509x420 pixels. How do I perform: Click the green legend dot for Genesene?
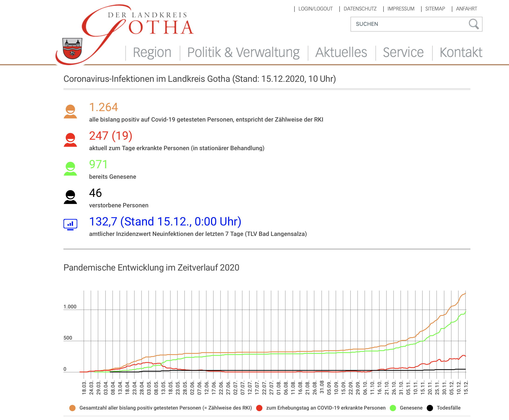pyautogui.click(x=393, y=408)
